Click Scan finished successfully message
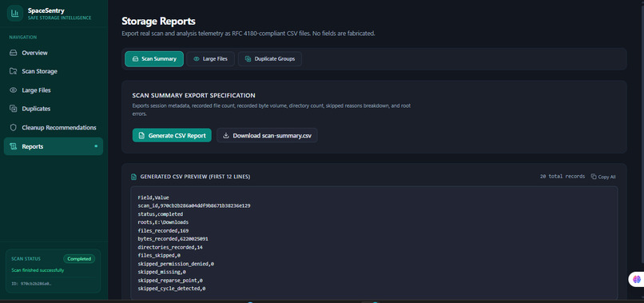Screen dimensions: 644x303 38,270
